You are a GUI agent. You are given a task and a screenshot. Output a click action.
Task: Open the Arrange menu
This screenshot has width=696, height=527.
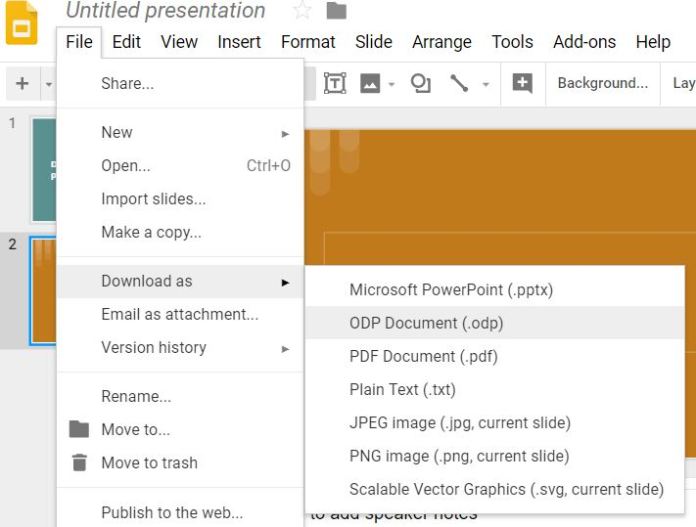[442, 42]
